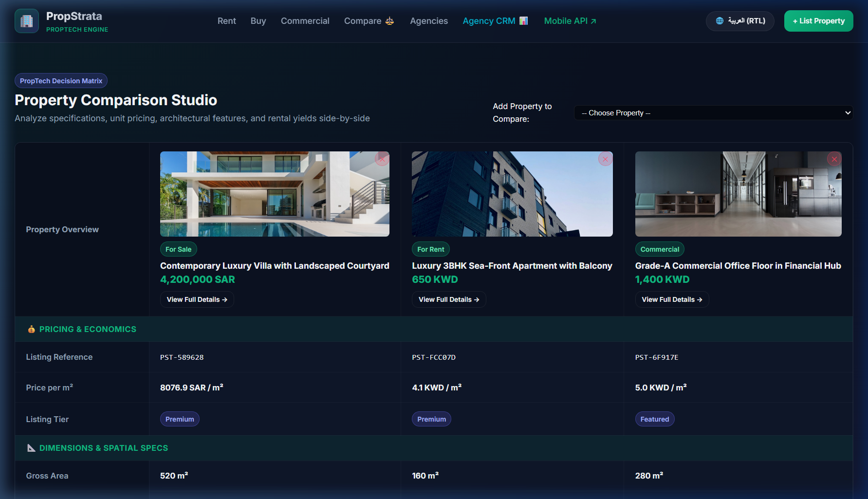Click the Featured listing tier badge
Image resolution: width=868 pixels, height=499 pixels.
point(655,419)
